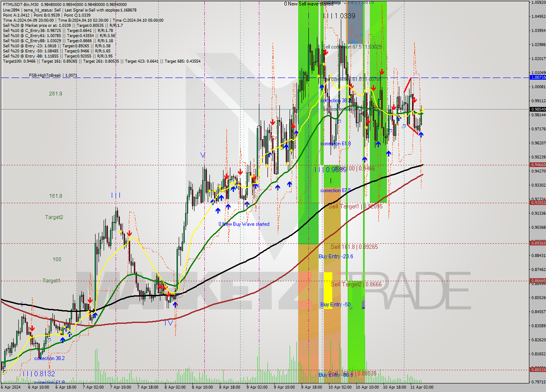Select the highlighted 0.98540 price on the axis
Screen dimensions: 546x392
pyautogui.click(x=537, y=110)
